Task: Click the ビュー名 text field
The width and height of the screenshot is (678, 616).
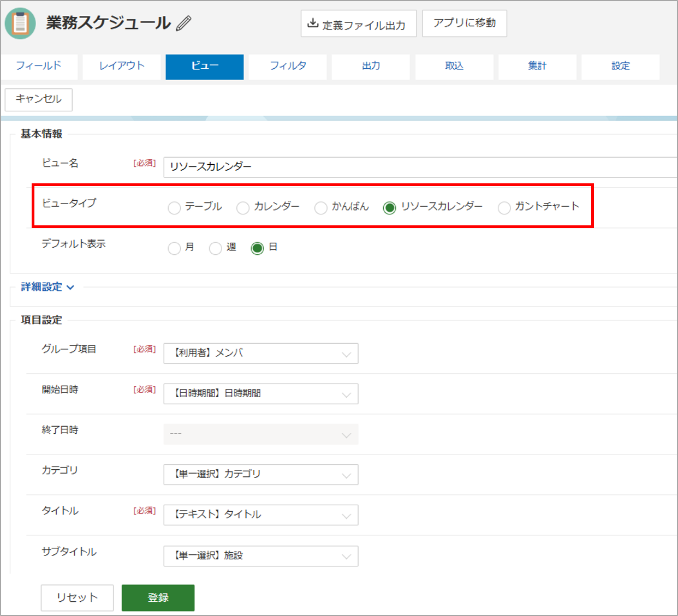Action: point(420,167)
